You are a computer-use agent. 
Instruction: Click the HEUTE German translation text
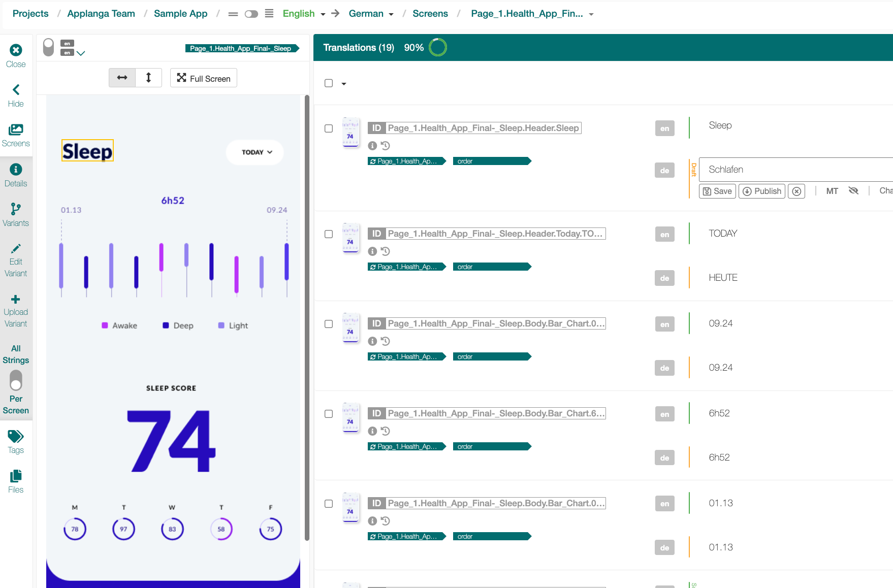pyautogui.click(x=723, y=278)
